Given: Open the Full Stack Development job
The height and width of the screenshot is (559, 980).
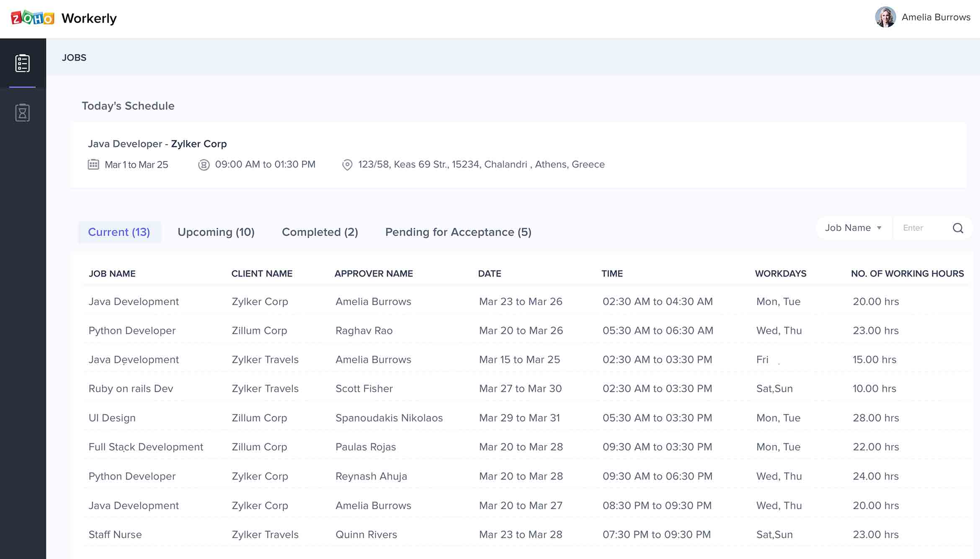Looking at the screenshot, I should [x=146, y=447].
